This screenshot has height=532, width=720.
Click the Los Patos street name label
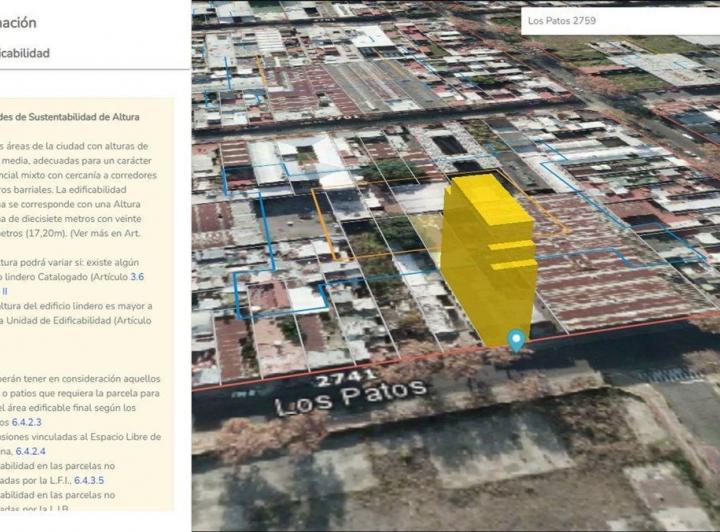click(x=350, y=398)
